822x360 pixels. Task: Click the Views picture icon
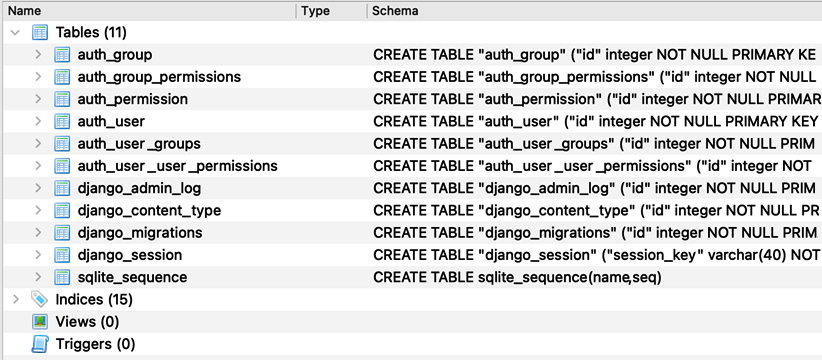pyautogui.click(x=40, y=321)
